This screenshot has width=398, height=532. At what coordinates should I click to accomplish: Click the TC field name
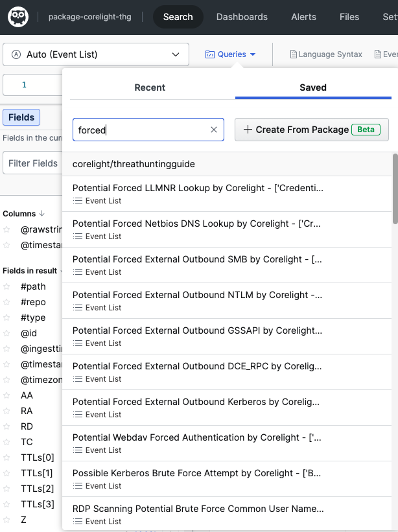coord(27,442)
